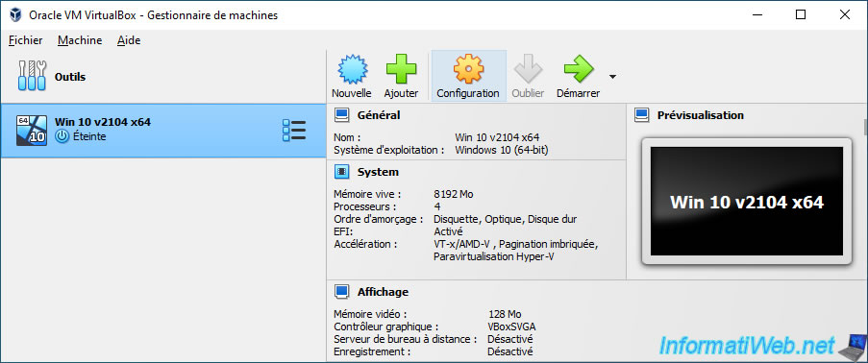Click the 8192 Mo memory value

point(454,194)
